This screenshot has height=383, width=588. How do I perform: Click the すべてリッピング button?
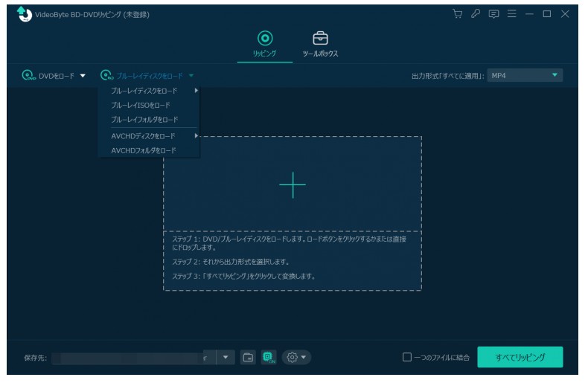[x=520, y=357]
